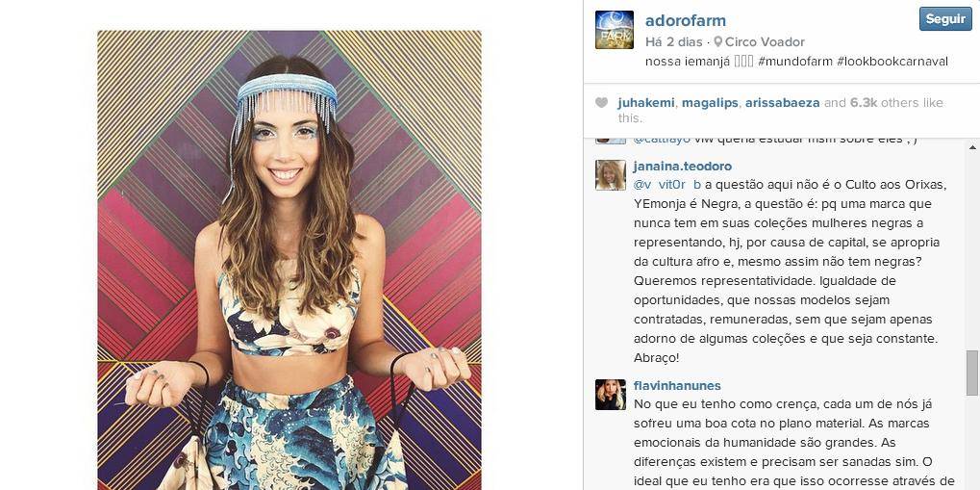Click the janaina.teodoro username link
The width and height of the screenshot is (980, 490).
(x=683, y=167)
